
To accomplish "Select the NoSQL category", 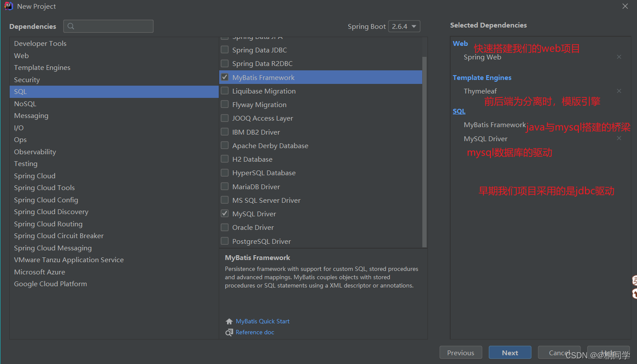I will (x=114, y=104).
